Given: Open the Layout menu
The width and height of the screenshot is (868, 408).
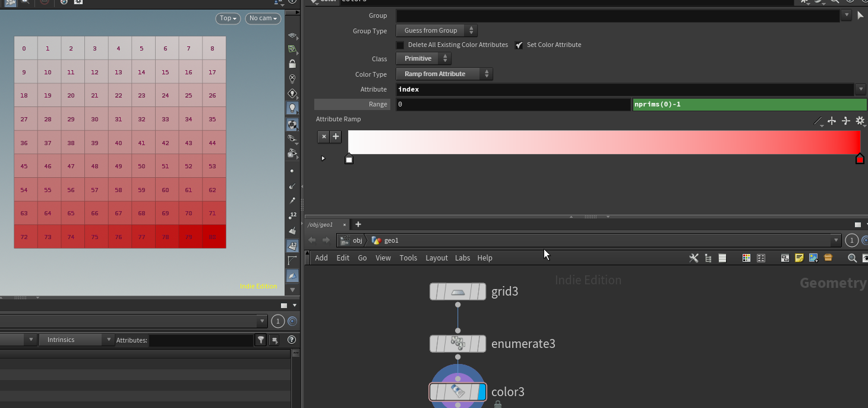Looking at the screenshot, I should point(436,258).
